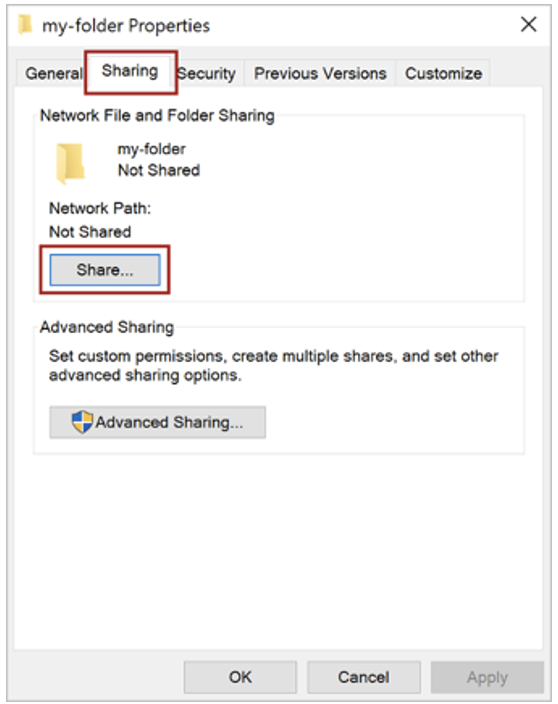
Task: Click the Advanced Sharing description text
Action: 273,365
